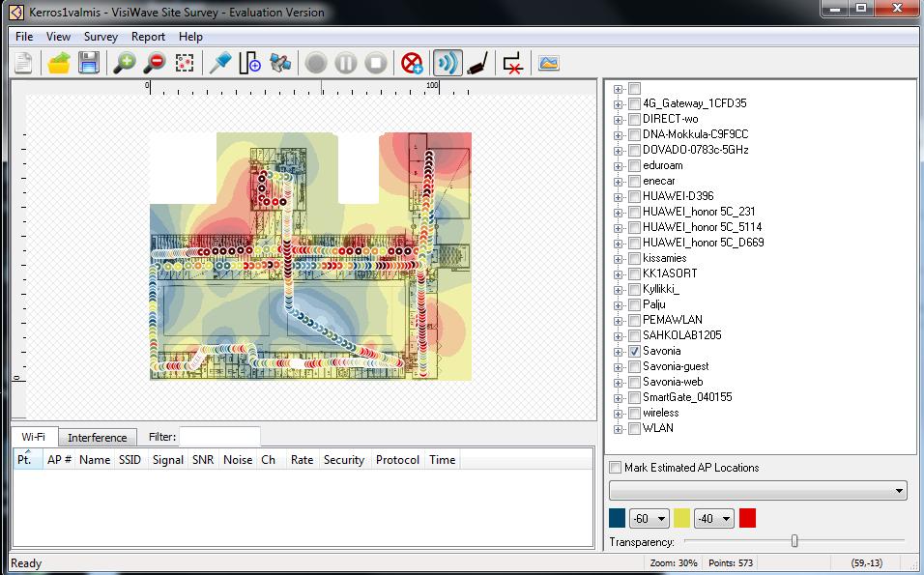Image resolution: width=924 pixels, height=575 pixels.
Task: Expand the DIRECT-wo tree node
Action: 618,120
